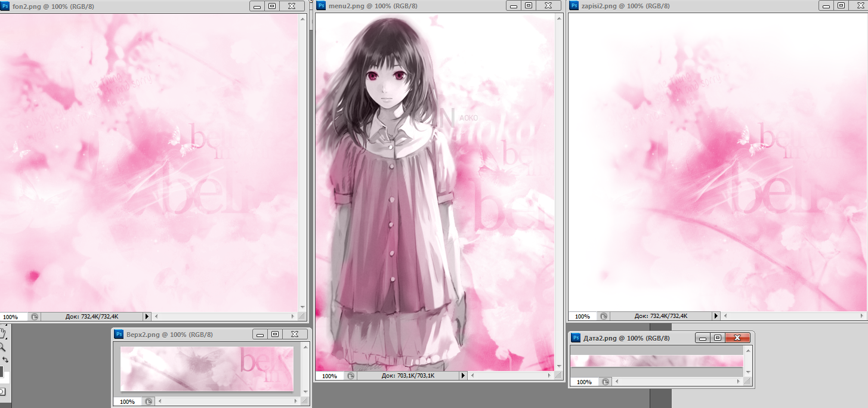
Task: Click the status preview icon in menu2.png
Action: [351, 376]
